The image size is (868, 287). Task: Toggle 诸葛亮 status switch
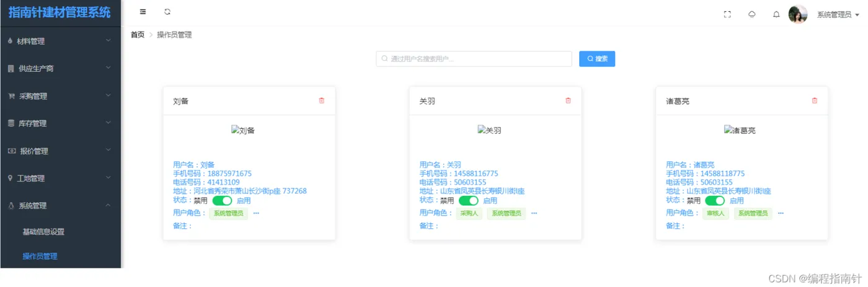pos(715,201)
